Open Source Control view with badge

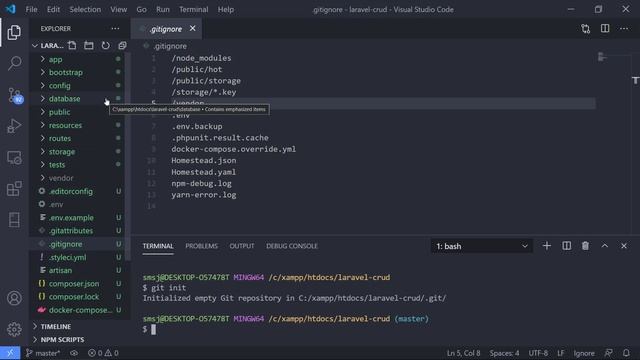tap(15, 95)
